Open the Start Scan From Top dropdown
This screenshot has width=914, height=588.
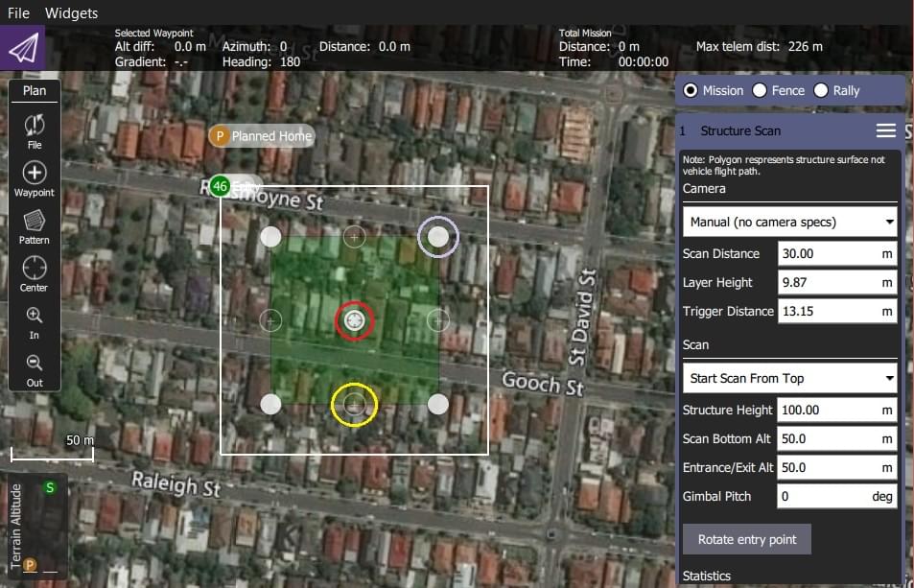tap(789, 378)
